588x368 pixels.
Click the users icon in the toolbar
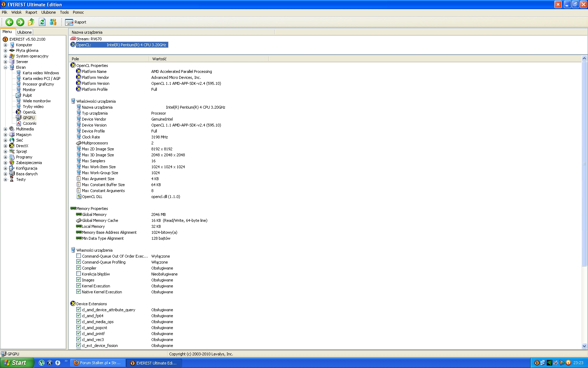click(53, 22)
